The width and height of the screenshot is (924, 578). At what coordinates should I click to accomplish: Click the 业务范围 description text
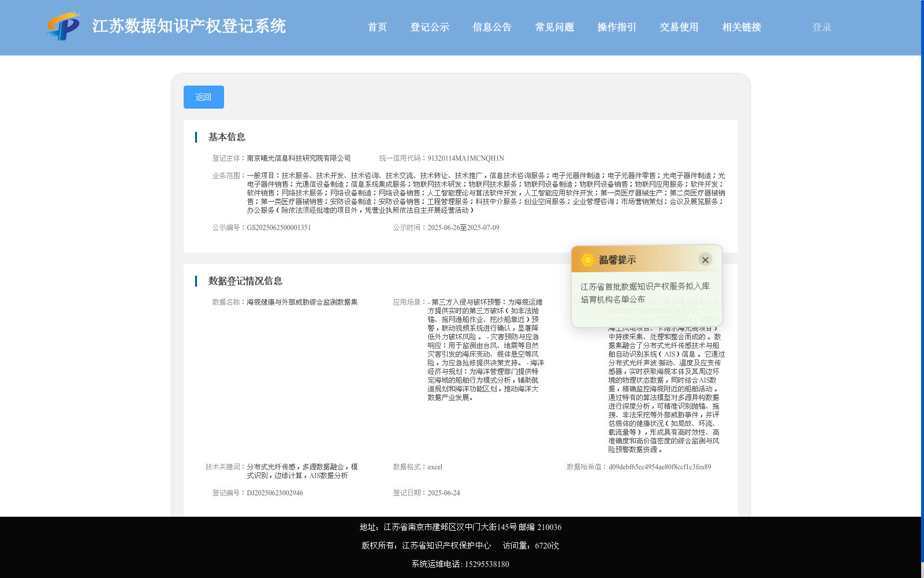[x=486, y=193]
